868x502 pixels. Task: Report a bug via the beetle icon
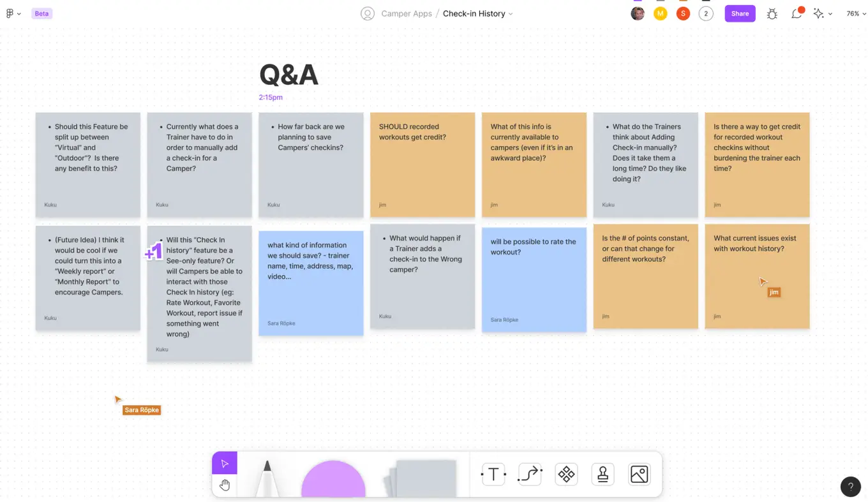(772, 13)
